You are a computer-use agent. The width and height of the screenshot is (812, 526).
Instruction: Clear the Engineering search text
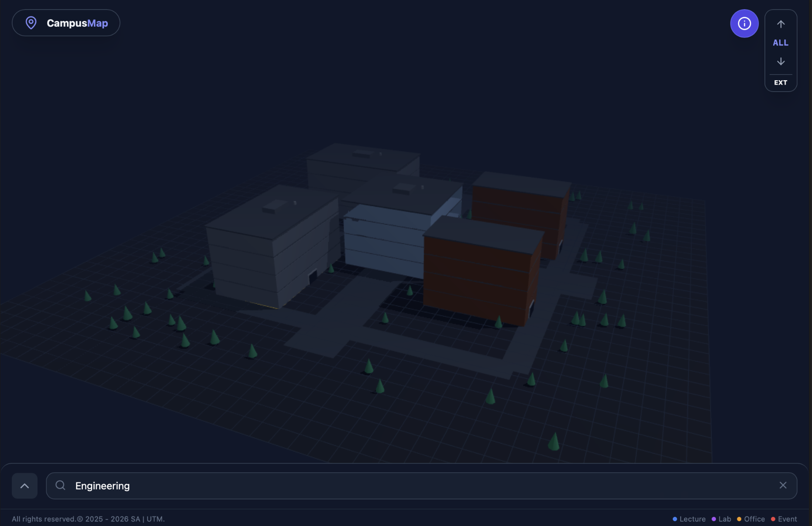[783, 485]
